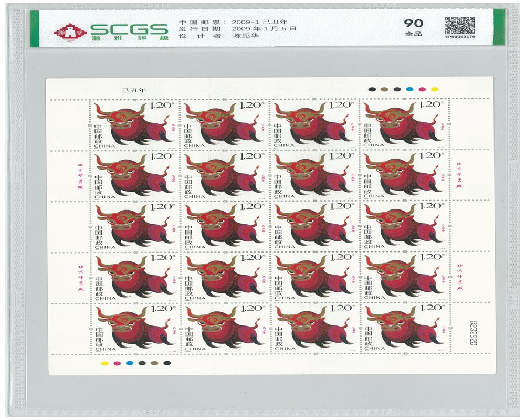
Task: Select the cyan dot in the top color bar
Action: (x=409, y=89)
